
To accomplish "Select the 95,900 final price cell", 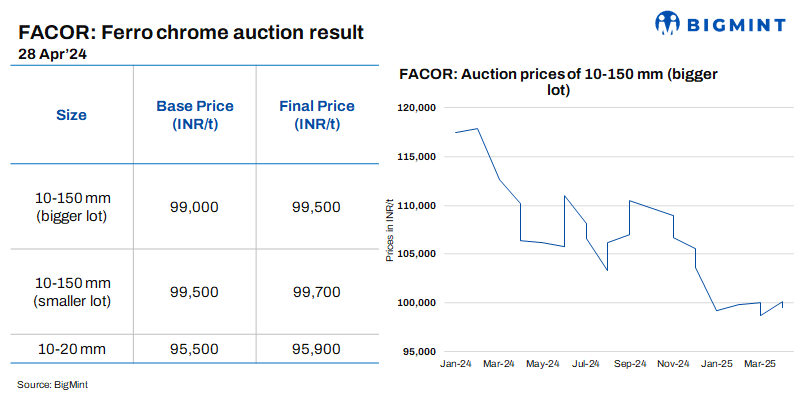I will coord(316,348).
